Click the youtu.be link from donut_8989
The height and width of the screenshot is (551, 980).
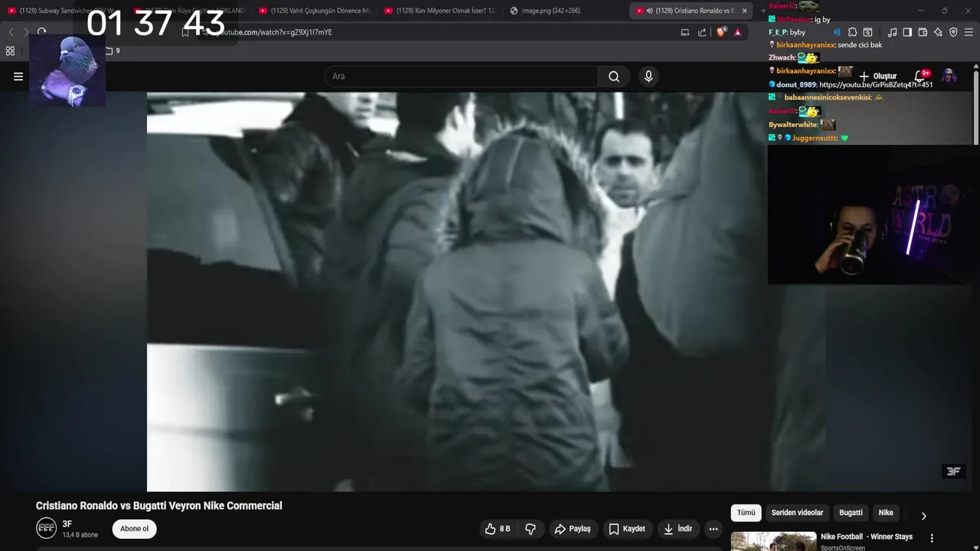click(876, 85)
